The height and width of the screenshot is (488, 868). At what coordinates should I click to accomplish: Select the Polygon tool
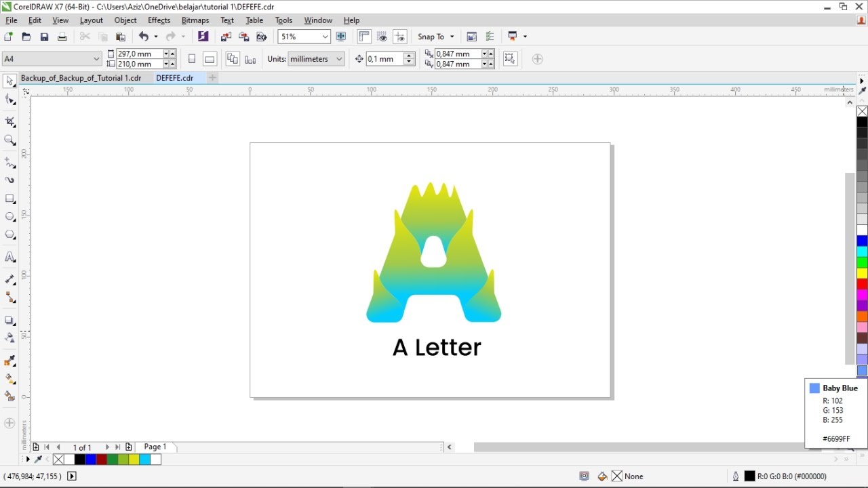click(9, 235)
